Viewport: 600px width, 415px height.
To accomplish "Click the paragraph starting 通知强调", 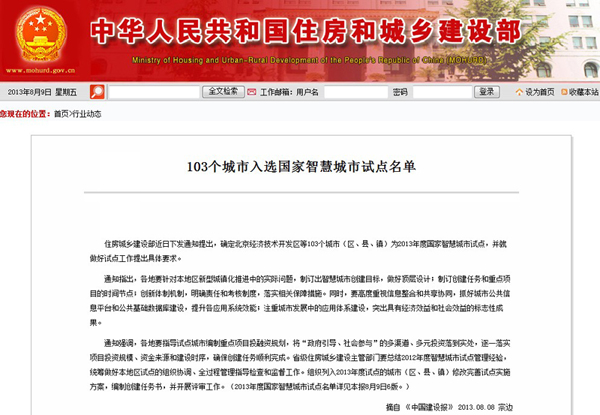I will click(x=300, y=365).
